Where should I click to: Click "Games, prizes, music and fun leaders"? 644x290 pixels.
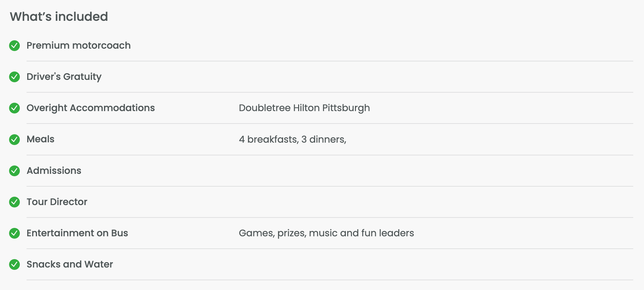point(326,233)
